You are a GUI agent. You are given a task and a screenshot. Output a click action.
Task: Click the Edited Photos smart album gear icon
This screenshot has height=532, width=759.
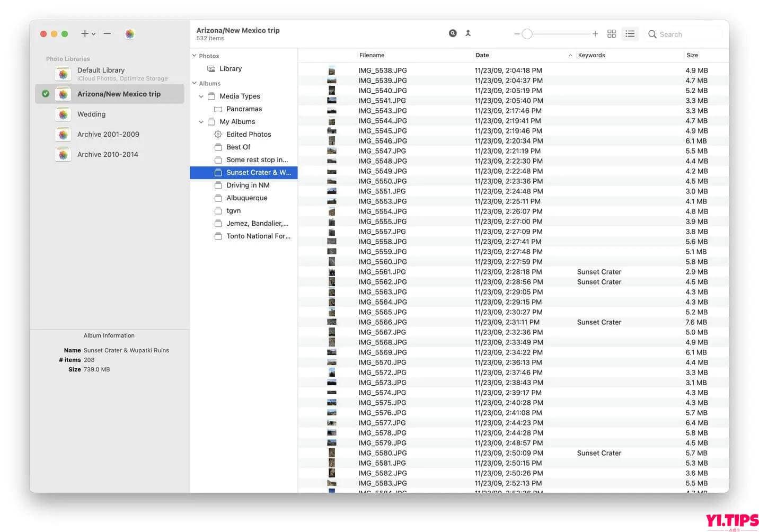pyautogui.click(x=218, y=134)
